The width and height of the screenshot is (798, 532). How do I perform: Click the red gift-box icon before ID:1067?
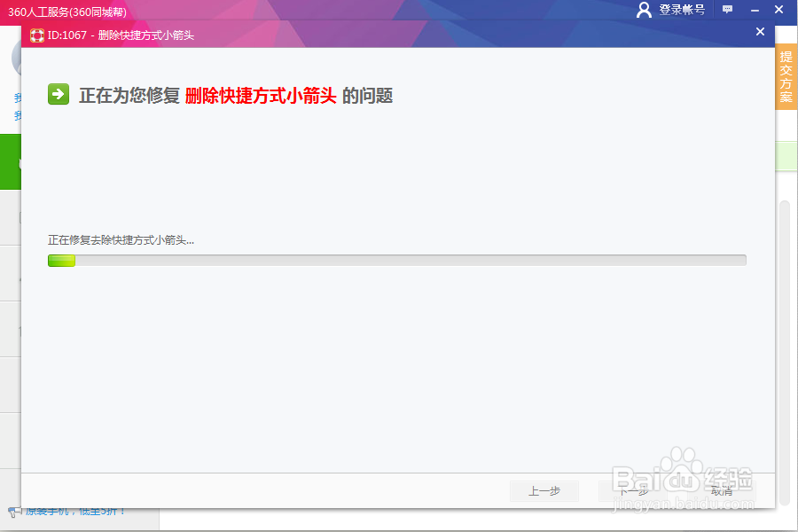click(36, 32)
